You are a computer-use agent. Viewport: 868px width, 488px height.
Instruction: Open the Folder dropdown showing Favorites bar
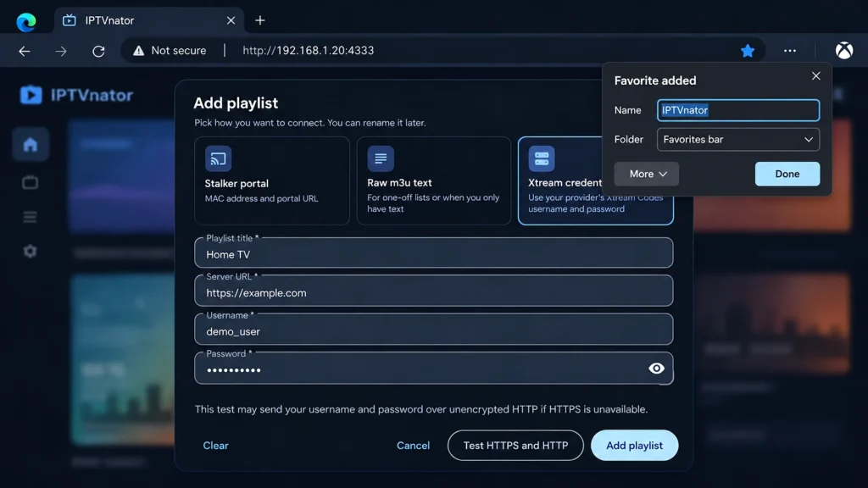[738, 140]
